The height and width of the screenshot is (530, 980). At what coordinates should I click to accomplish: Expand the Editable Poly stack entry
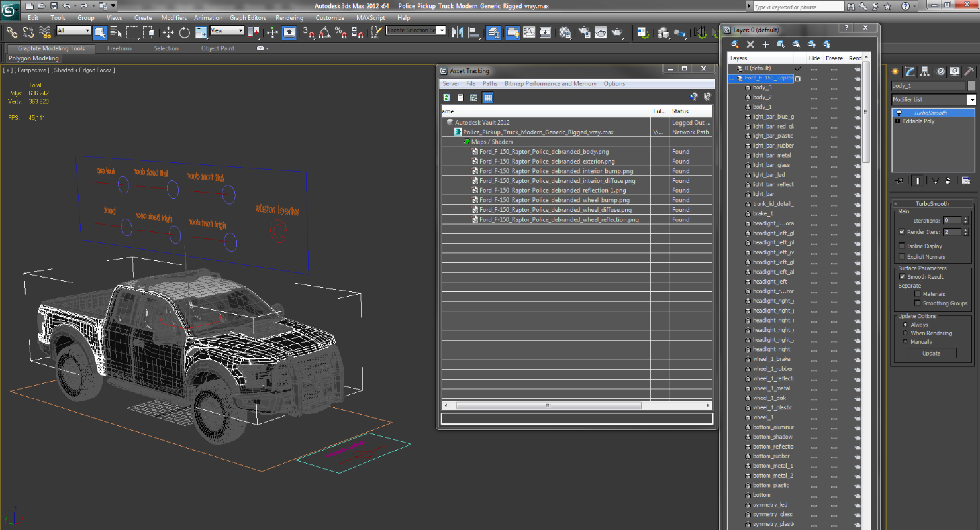tap(897, 121)
